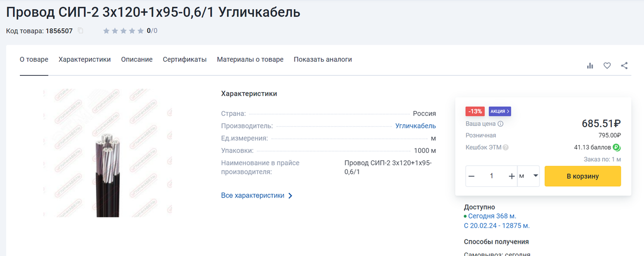Click the Доступно heading
This screenshot has width=644, height=256.
coord(479,207)
